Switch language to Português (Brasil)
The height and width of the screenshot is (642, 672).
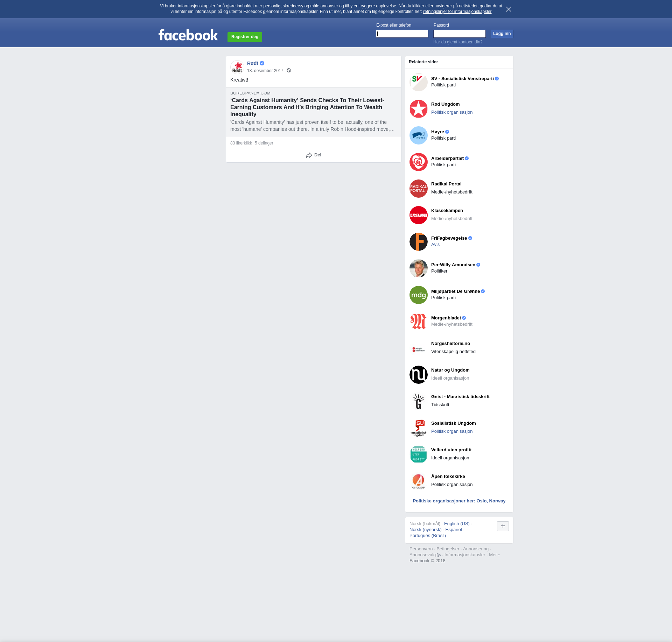tap(428, 536)
